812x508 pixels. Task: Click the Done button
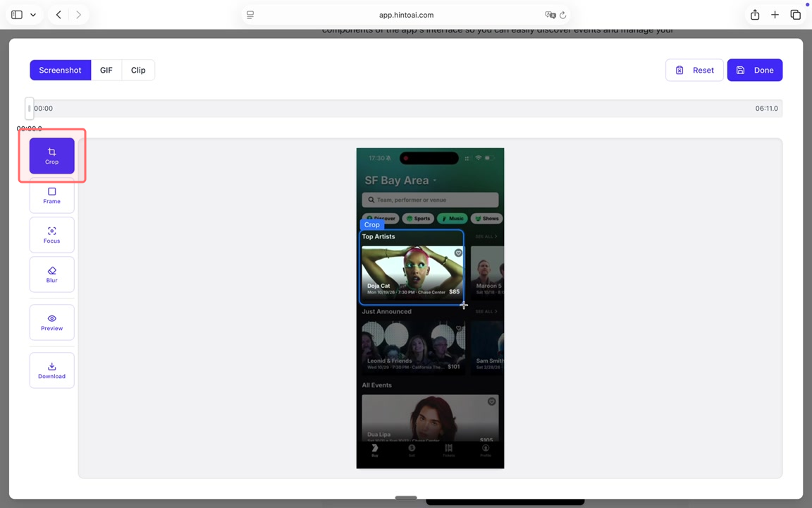754,70
